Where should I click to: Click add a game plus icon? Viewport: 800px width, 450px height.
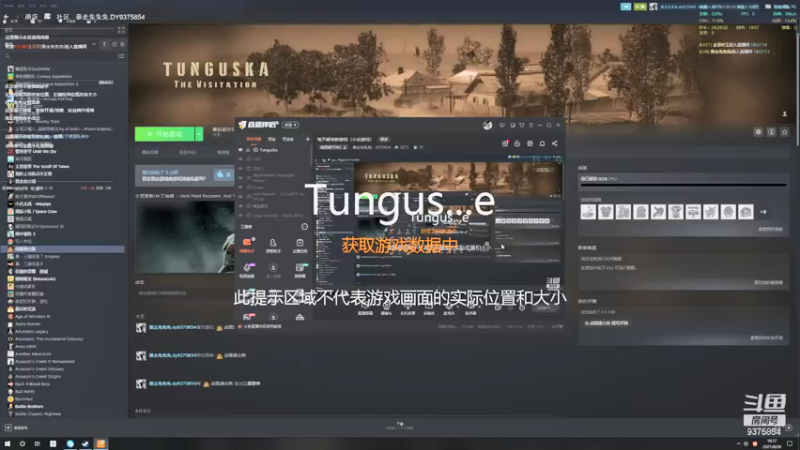pyautogui.click(x=8, y=428)
